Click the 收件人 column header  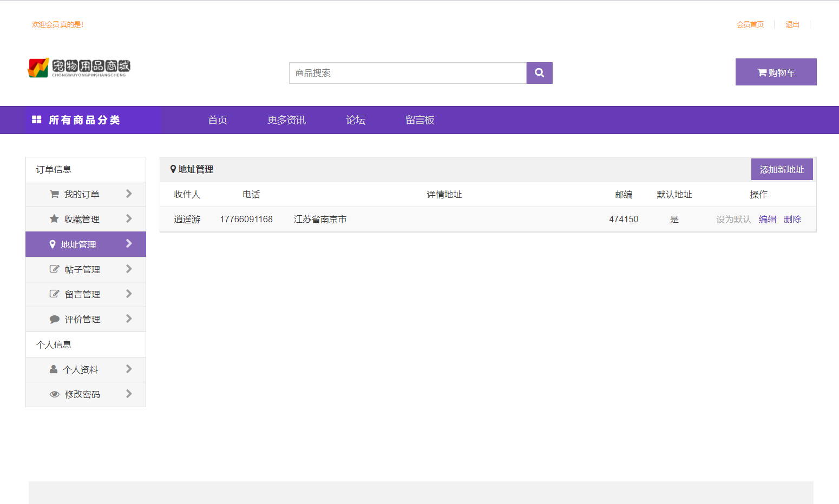point(187,194)
